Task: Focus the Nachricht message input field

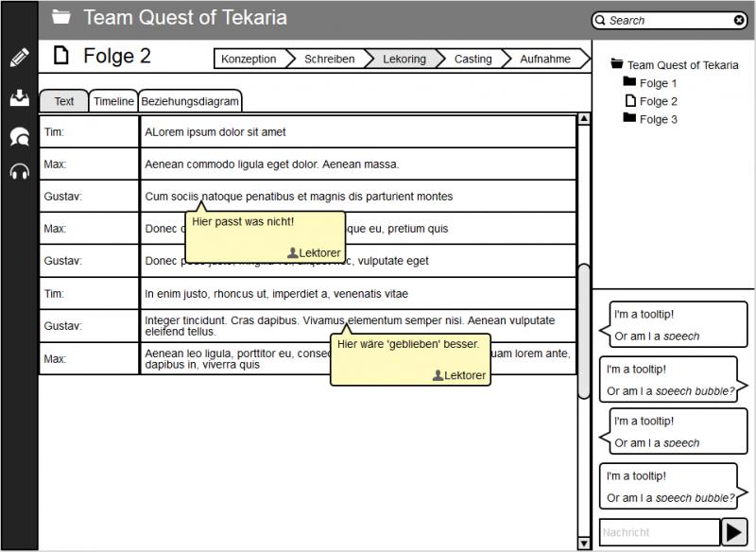Action: click(x=659, y=532)
